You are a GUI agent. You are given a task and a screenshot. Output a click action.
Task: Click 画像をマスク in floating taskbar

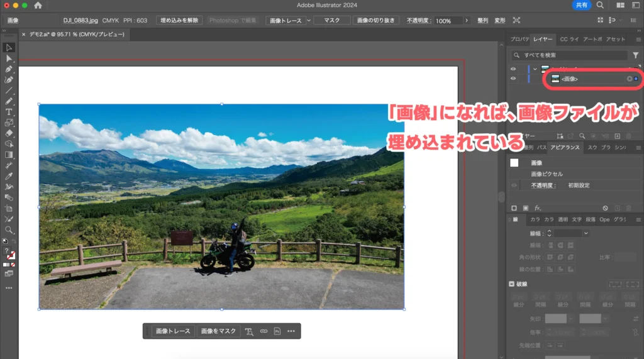click(218, 331)
